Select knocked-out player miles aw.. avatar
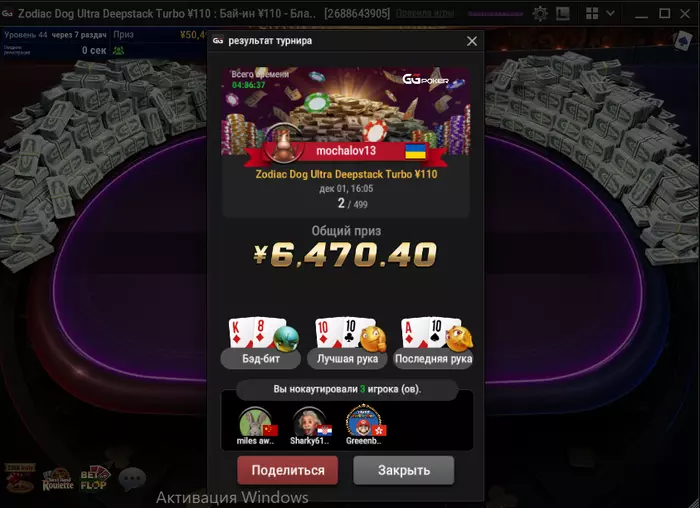Viewport: 700px width, 508px height. tap(255, 421)
